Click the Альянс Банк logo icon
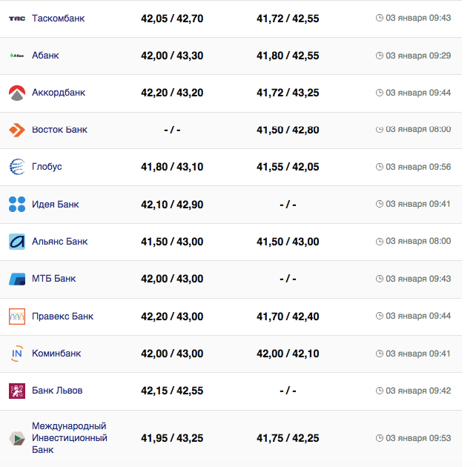 pyautogui.click(x=16, y=242)
